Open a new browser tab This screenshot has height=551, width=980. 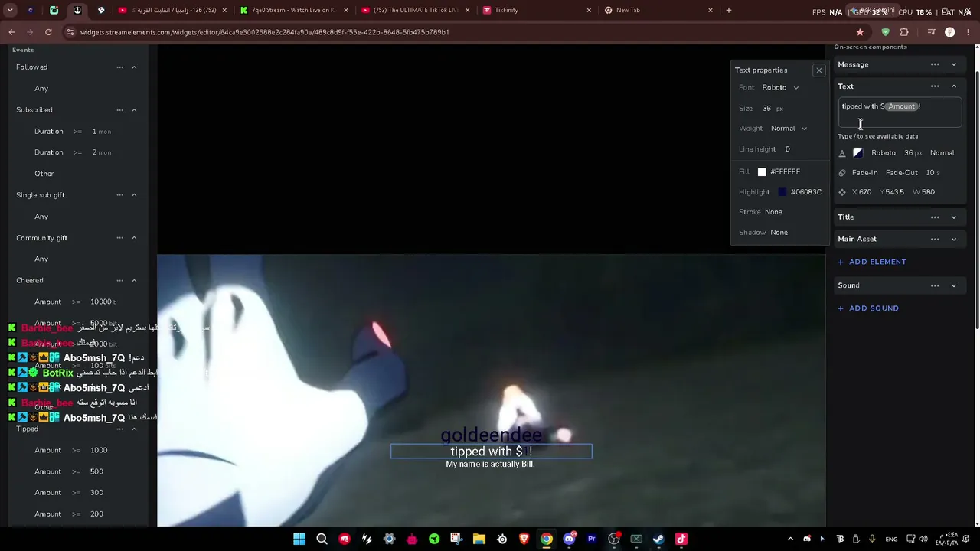728,11
